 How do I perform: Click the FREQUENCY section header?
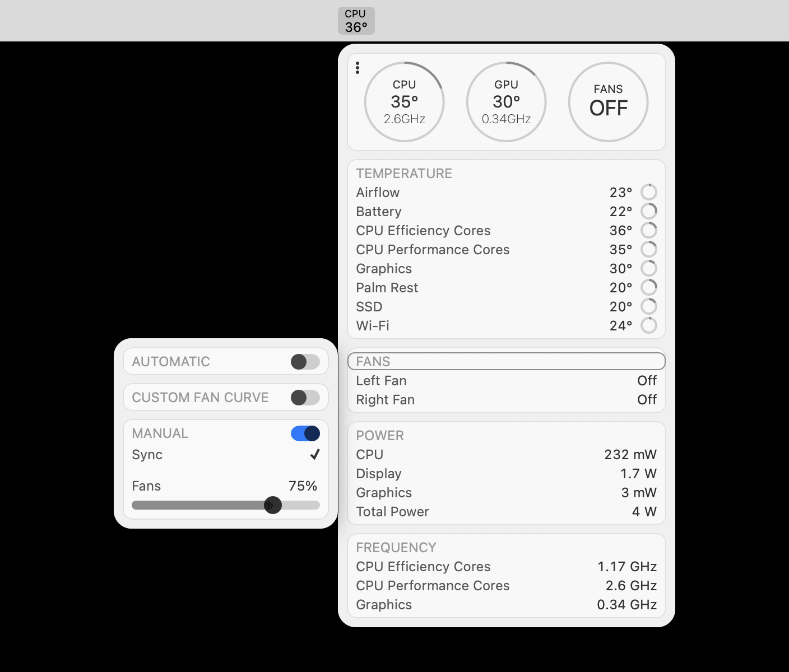pyautogui.click(x=396, y=548)
